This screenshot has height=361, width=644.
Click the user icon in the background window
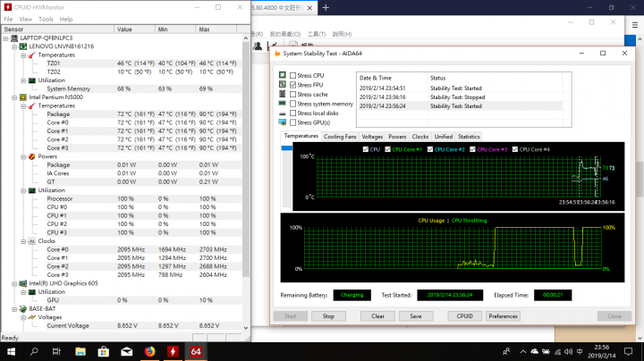(258, 46)
